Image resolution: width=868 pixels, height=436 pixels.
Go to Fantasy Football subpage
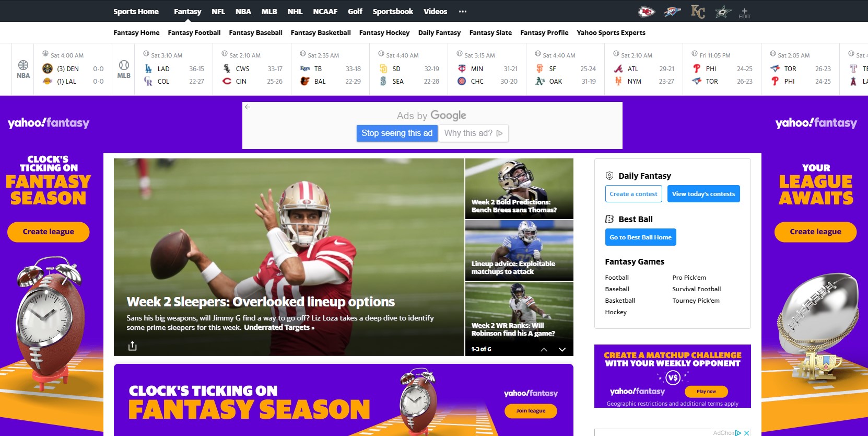pyautogui.click(x=194, y=32)
